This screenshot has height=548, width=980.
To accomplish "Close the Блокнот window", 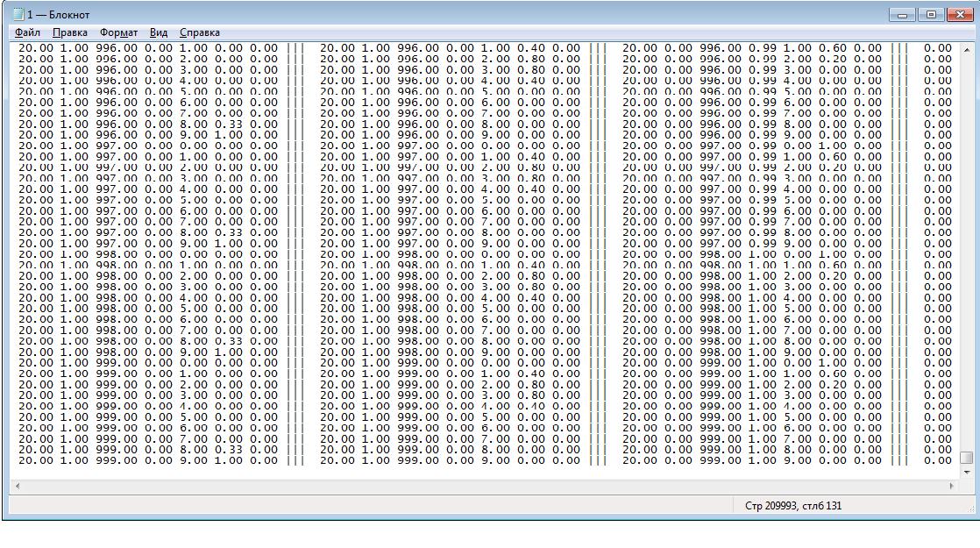I will click(957, 15).
